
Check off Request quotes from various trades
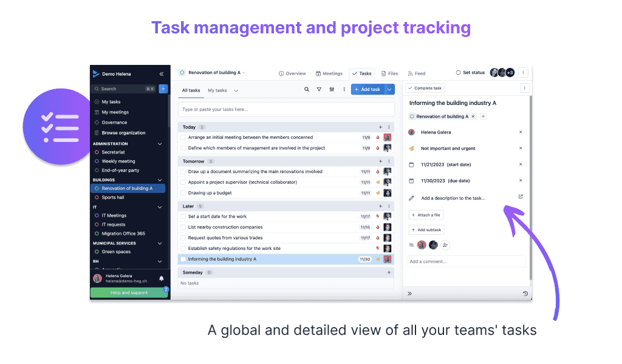tap(183, 238)
